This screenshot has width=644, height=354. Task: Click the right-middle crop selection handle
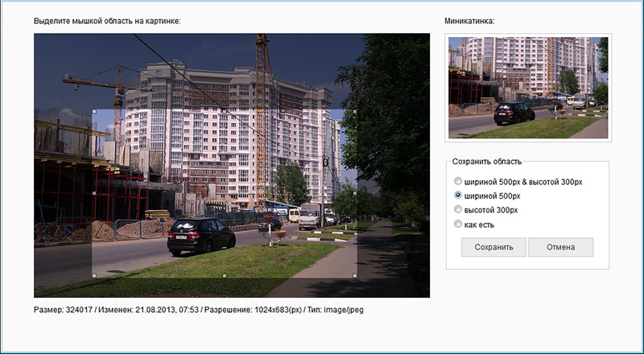coord(356,193)
